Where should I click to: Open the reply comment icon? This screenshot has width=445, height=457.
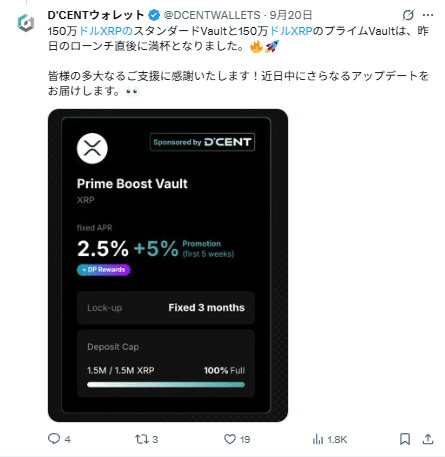(54, 439)
